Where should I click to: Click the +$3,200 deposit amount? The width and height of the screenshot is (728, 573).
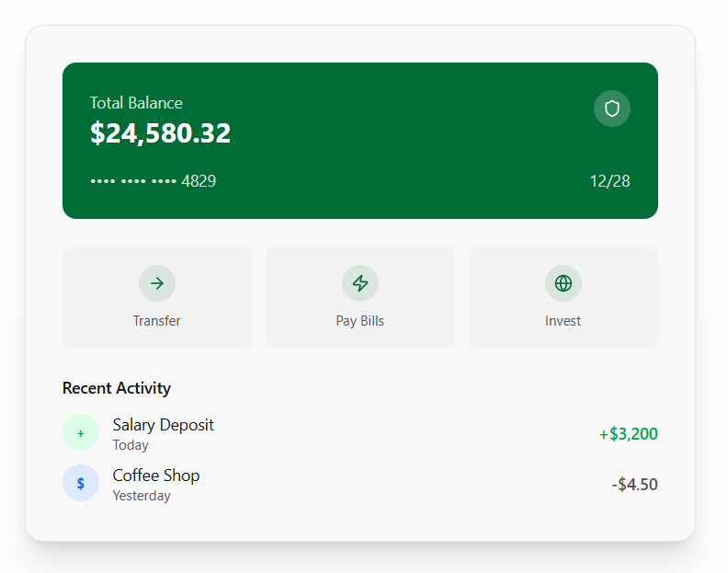click(x=628, y=434)
